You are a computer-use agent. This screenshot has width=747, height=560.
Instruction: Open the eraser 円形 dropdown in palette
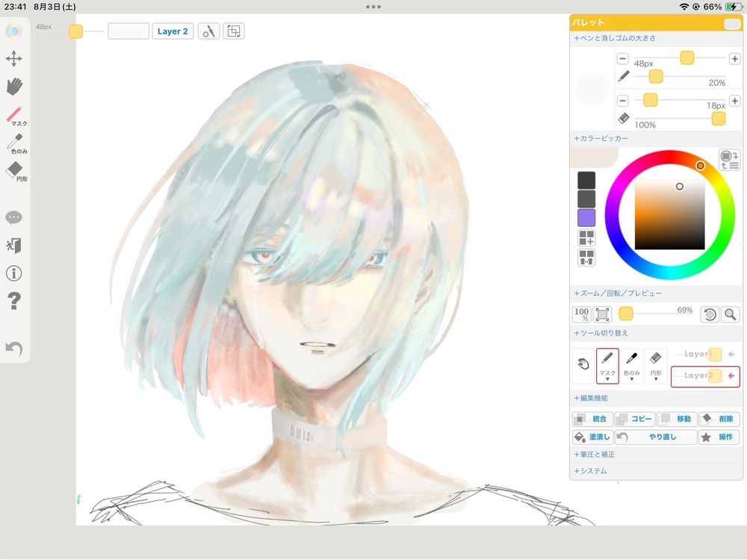656,366
